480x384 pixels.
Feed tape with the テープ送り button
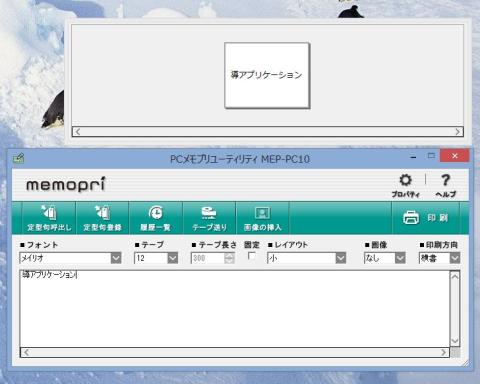(209, 218)
